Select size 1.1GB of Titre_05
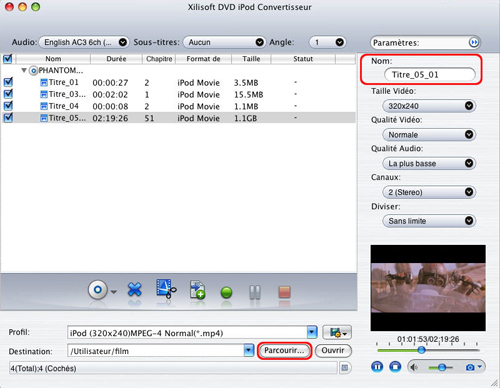The height and width of the screenshot is (388, 500). pyautogui.click(x=245, y=118)
